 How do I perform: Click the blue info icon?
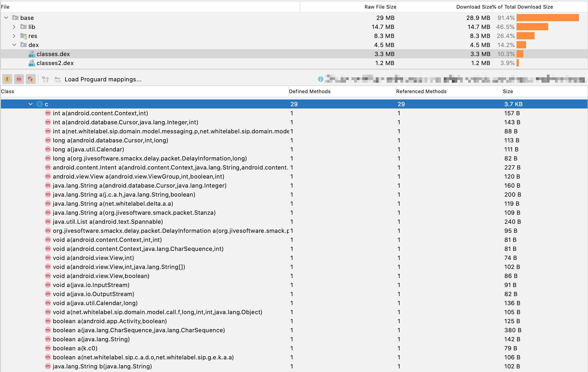click(x=320, y=79)
